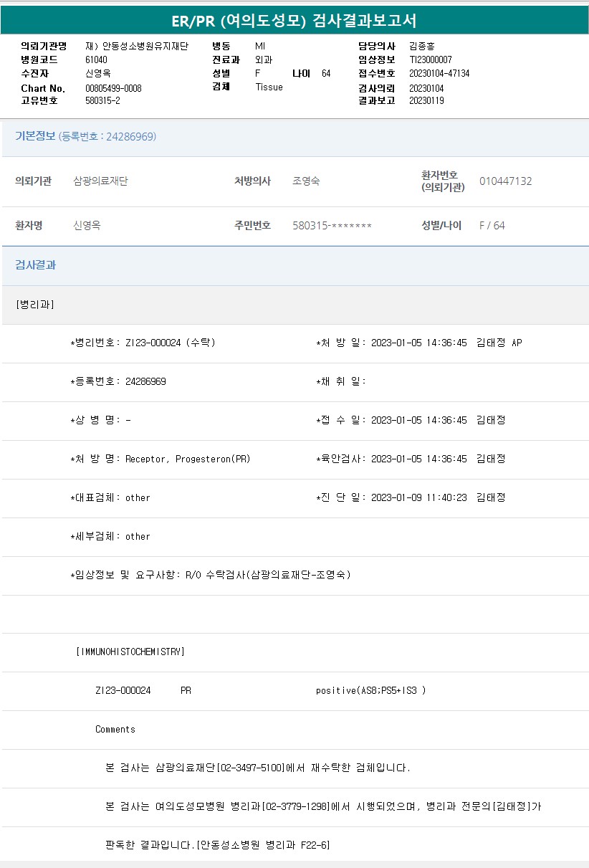Click the 검사결과 section header
Viewport: 589px width, 868px height.
(36, 265)
